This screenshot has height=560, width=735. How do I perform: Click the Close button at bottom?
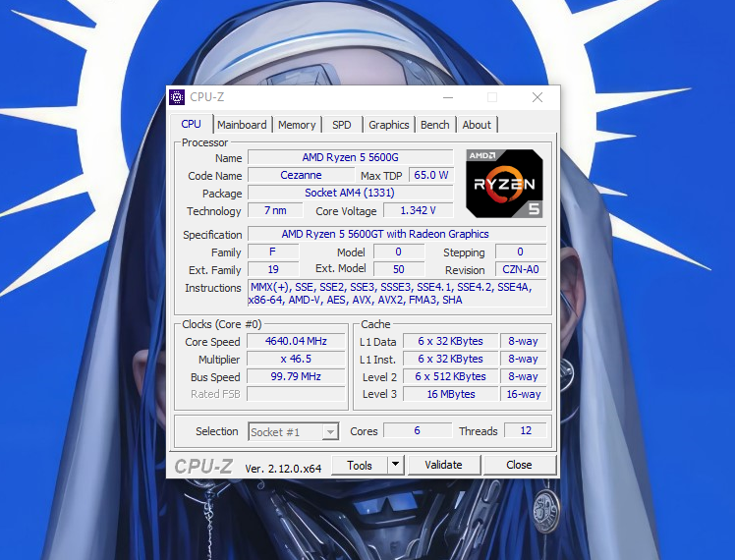coord(520,465)
